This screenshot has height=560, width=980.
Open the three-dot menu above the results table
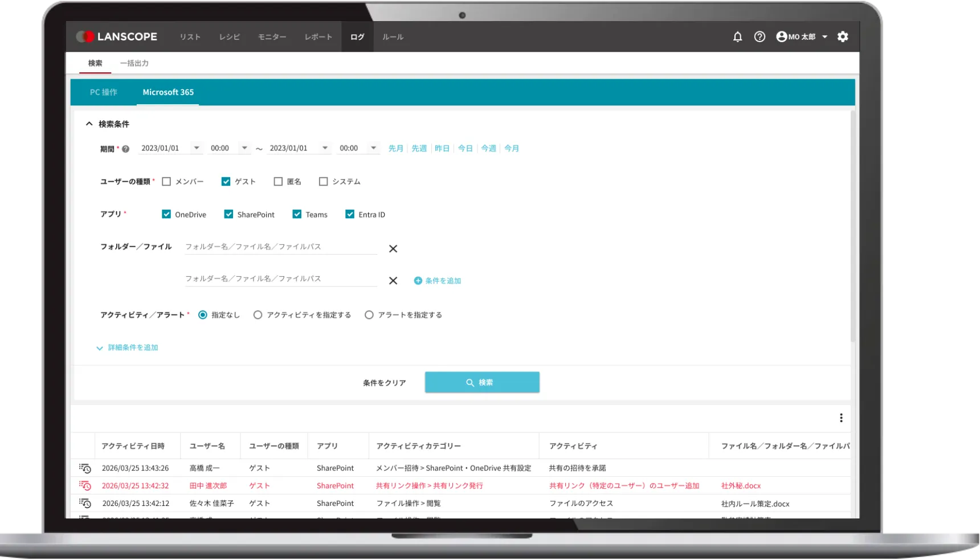point(842,418)
